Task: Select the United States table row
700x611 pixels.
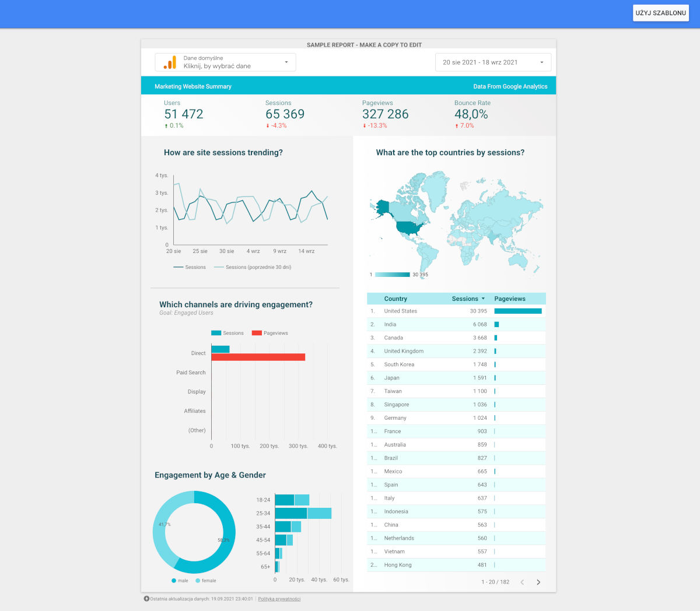Action: (456, 311)
